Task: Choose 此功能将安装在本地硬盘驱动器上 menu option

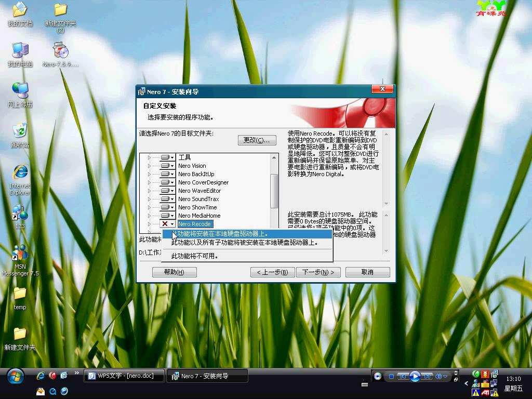Action: 247,234
